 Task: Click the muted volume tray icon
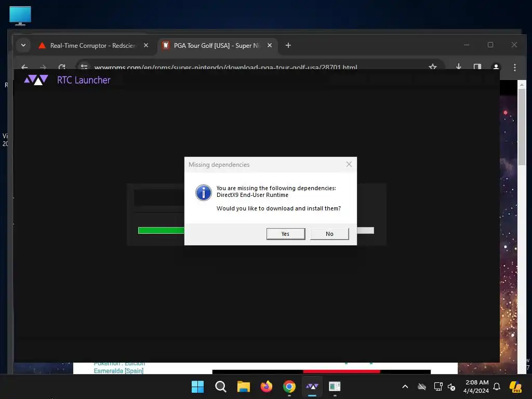451,387
